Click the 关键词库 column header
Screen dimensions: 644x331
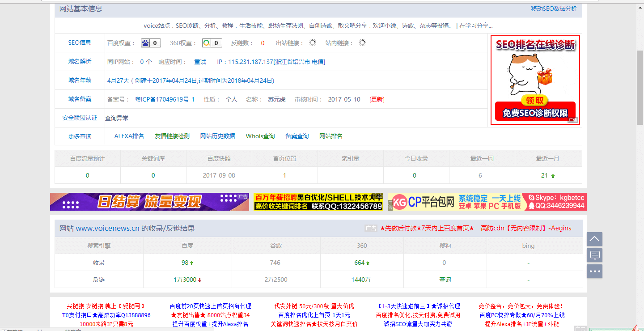pyautogui.click(x=153, y=158)
